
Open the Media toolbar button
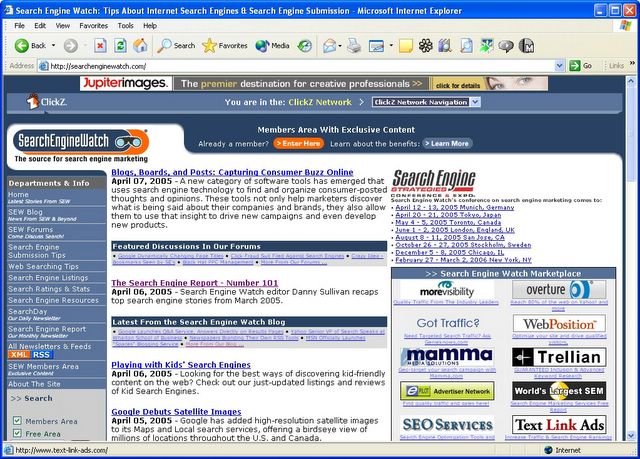(272, 46)
